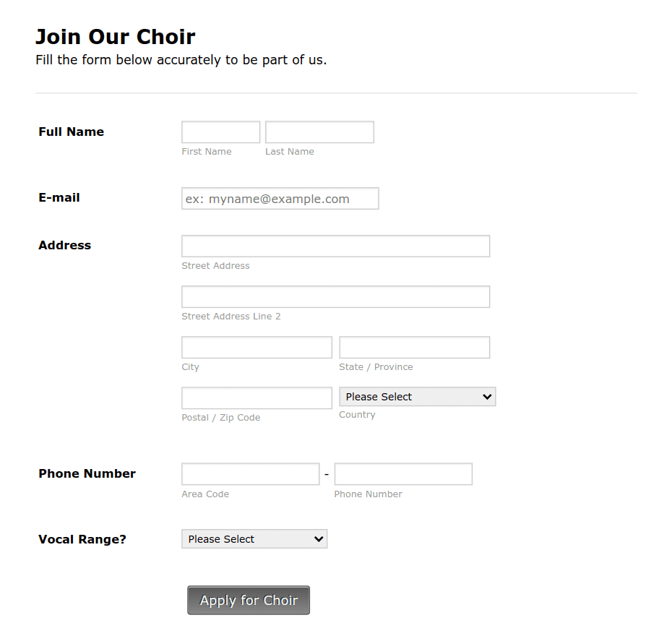Open the Vocal Range selection arrow

[x=319, y=538]
